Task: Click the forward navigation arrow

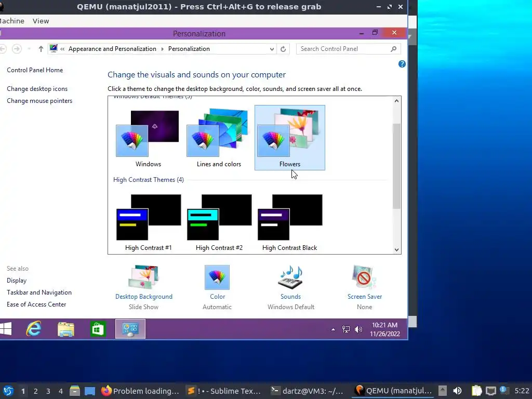Action: (x=17, y=49)
